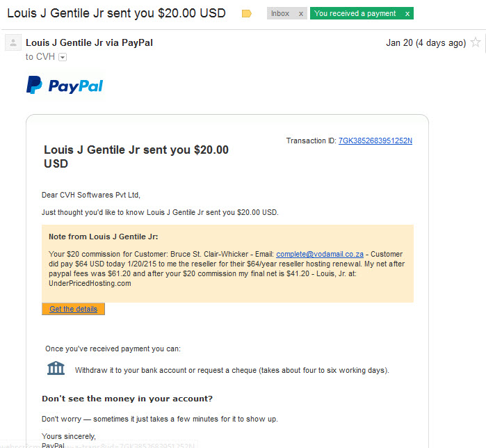
Task: Click sender name Louis J Gentile Jr via PayPal
Action: tap(89, 42)
